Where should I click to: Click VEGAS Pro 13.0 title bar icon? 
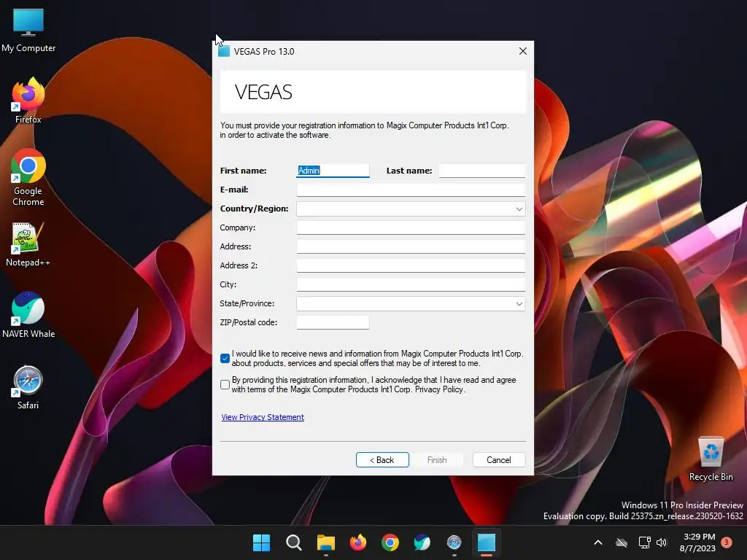click(x=224, y=52)
